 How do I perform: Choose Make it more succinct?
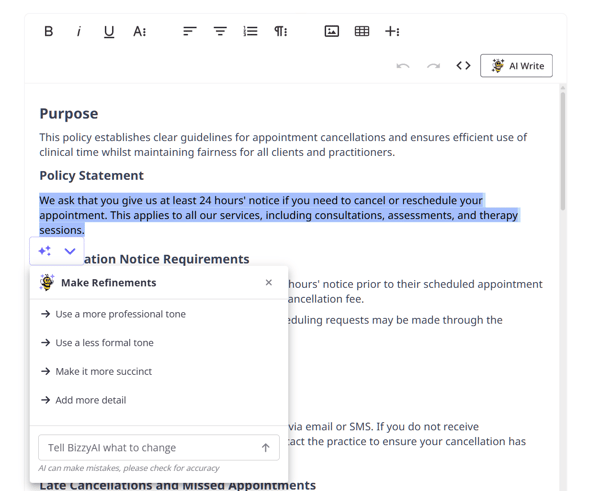[x=103, y=371]
